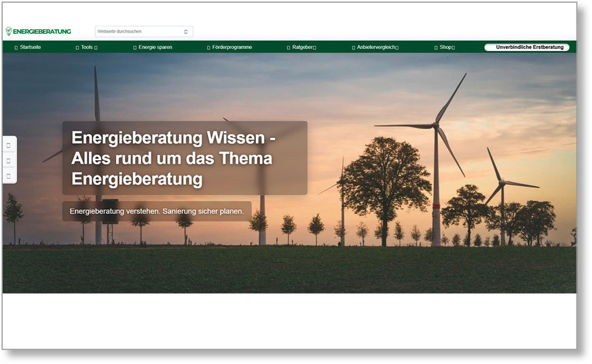
Task: Click the icon beside Startseite in the navigation
Action: click(x=16, y=48)
